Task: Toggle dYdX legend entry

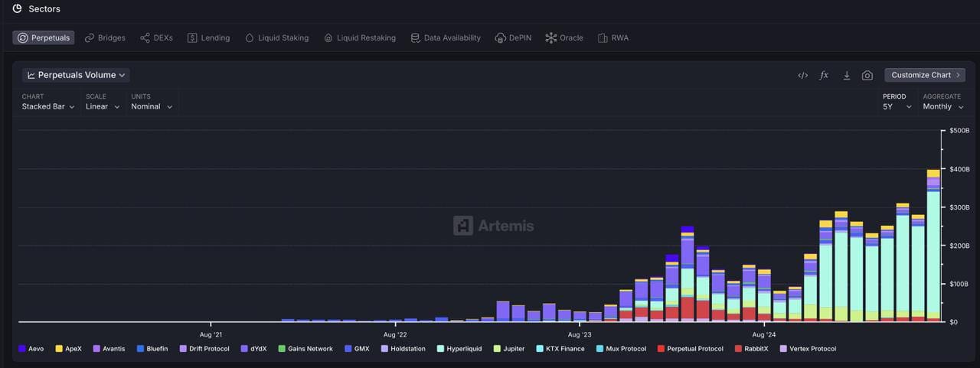Action: [x=253, y=349]
